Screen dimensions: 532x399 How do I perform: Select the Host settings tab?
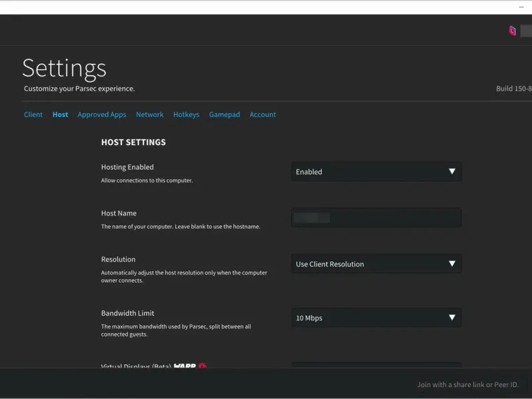tap(60, 114)
